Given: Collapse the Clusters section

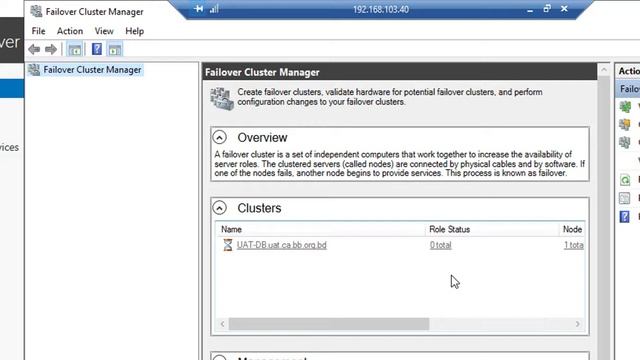Looking at the screenshot, I should coord(220,208).
